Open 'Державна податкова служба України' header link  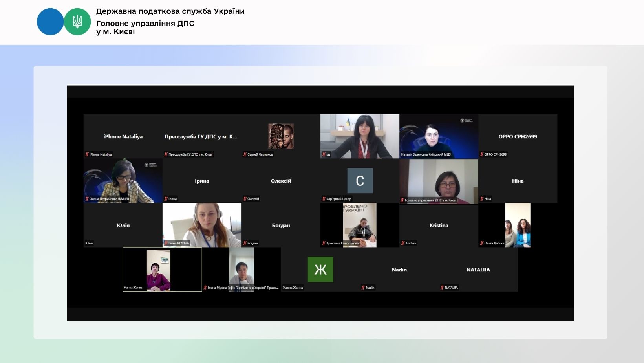pos(170,11)
